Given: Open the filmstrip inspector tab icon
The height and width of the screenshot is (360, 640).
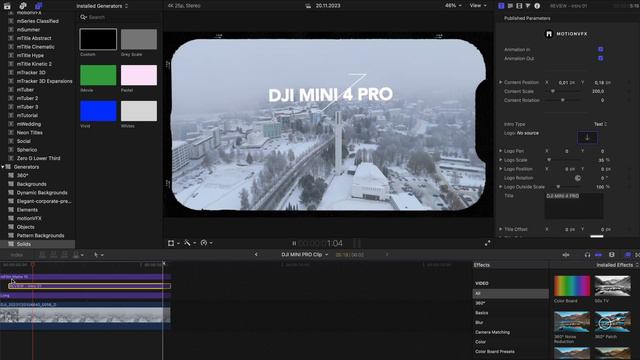Looking at the screenshot, I should pyautogui.click(x=519, y=6).
